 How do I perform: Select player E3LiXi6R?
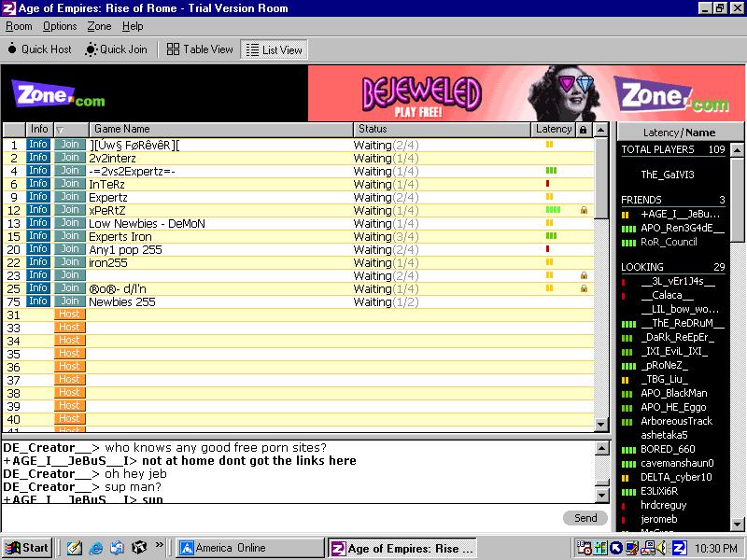pos(659,492)
